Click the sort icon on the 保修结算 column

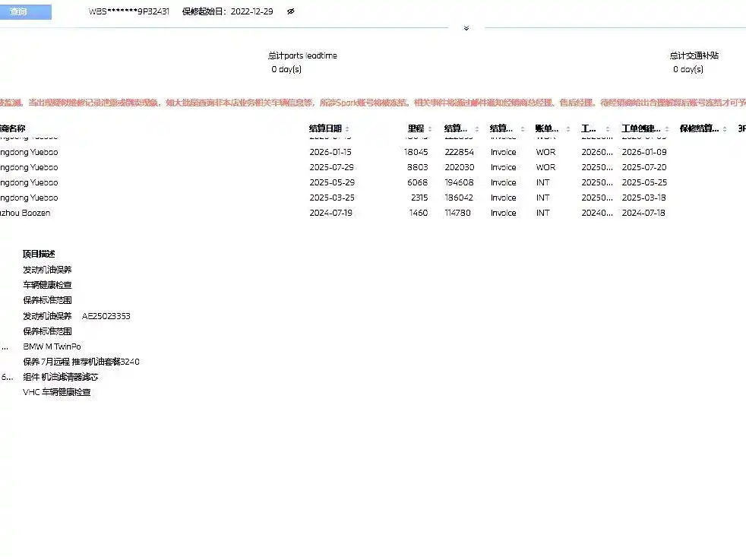point(724,129)
